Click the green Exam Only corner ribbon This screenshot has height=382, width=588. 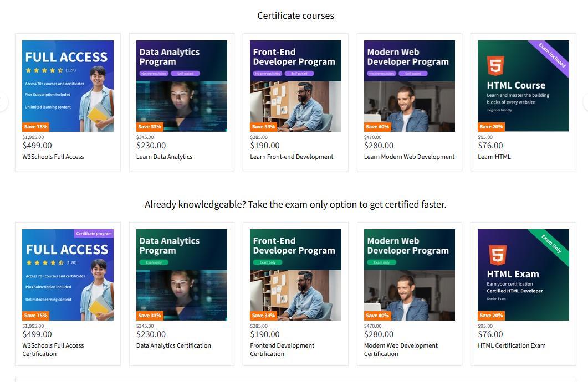[x=551, y=244]
